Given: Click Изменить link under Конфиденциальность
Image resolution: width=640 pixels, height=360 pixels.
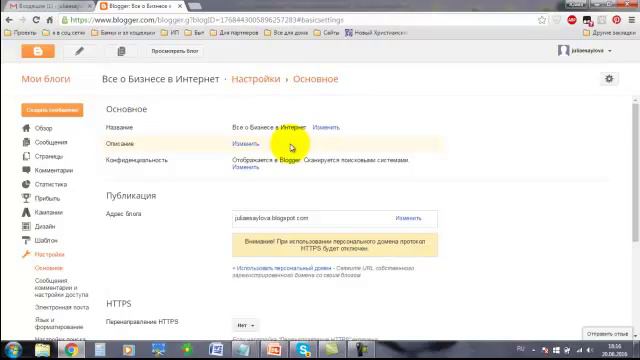Looking at the screenshot, I should 245,167.
